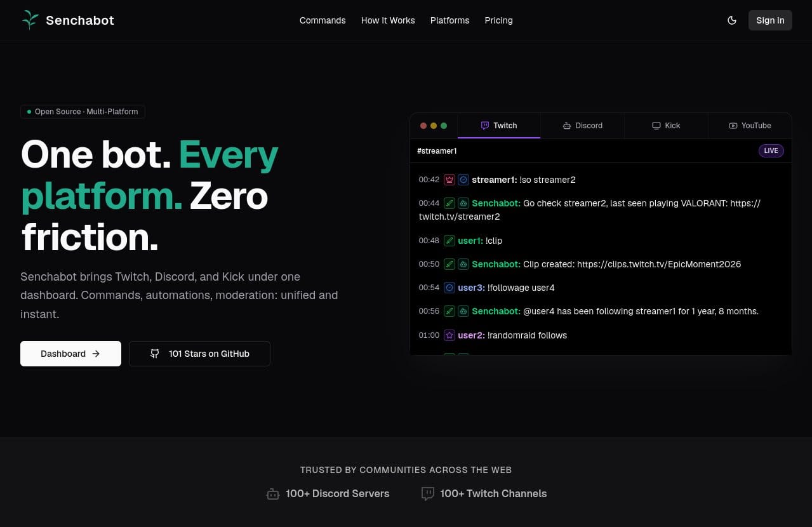
Task: Click the 100+ Discord Servers text
Action: click(x=338, y=494)
